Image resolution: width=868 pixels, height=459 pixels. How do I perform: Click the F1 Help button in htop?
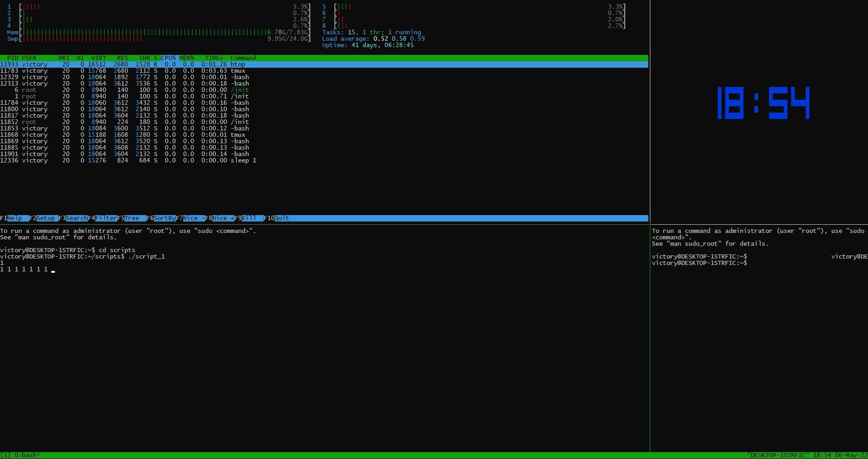(x=14, y=218)
